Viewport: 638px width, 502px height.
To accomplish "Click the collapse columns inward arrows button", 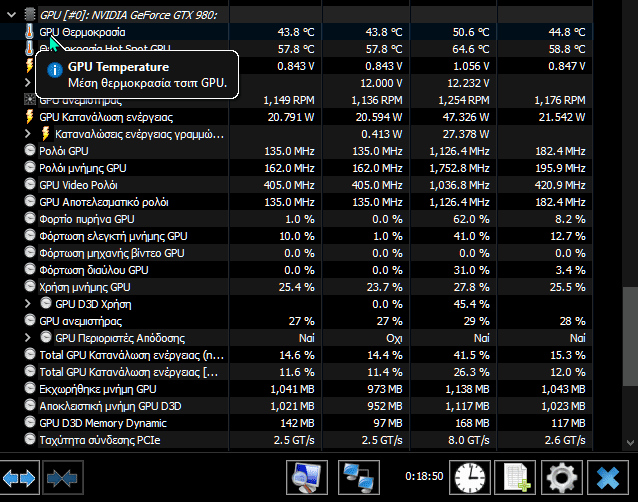I will point(63,478).
